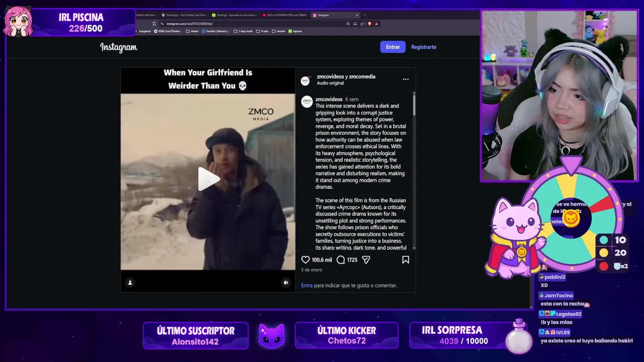
Task: Switch to the Duolingo browser tab
Action: click(x=235, y=15)
